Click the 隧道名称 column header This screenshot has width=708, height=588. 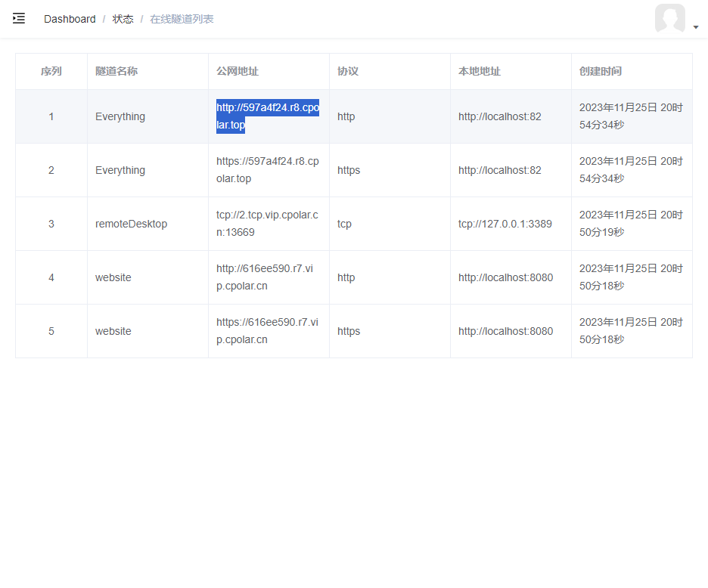(116, 71)
